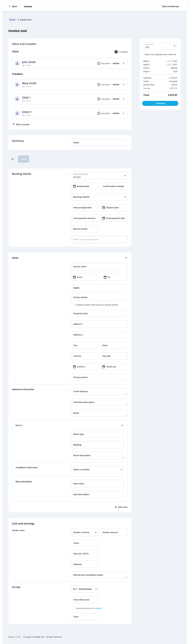Click Save to itinerary
The image size is (189, 644).
(170, 6)
